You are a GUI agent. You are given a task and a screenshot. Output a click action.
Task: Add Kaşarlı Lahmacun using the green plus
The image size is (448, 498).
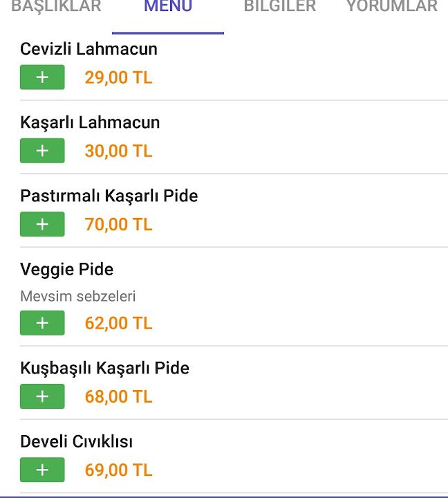pos(42,151)
